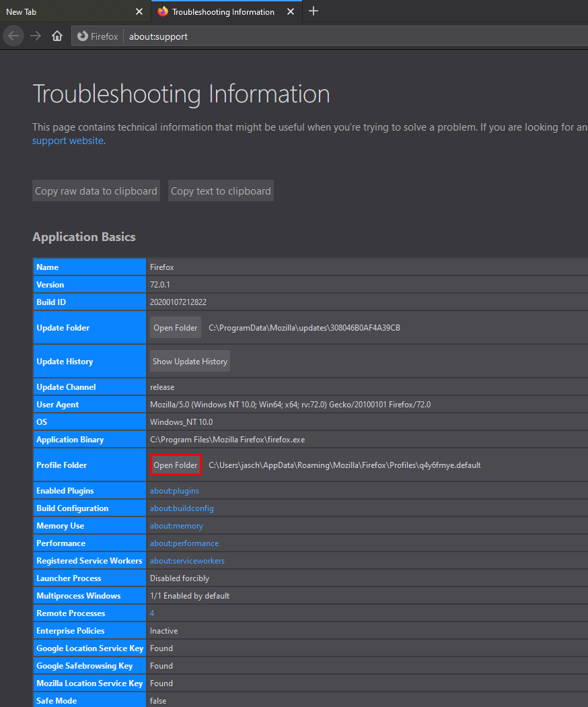Click the Mozilla Location Service Key label
The image size is (588, 707).
point(89,683)
